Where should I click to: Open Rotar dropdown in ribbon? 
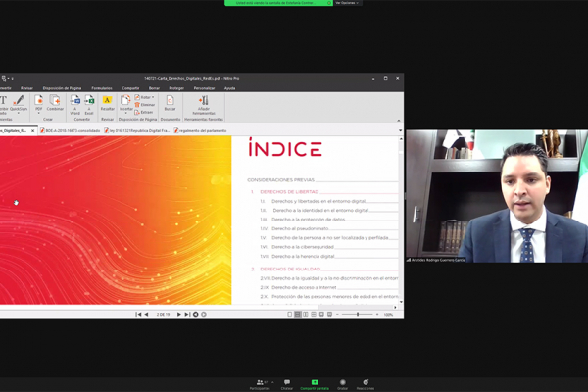tap(144, 97)
